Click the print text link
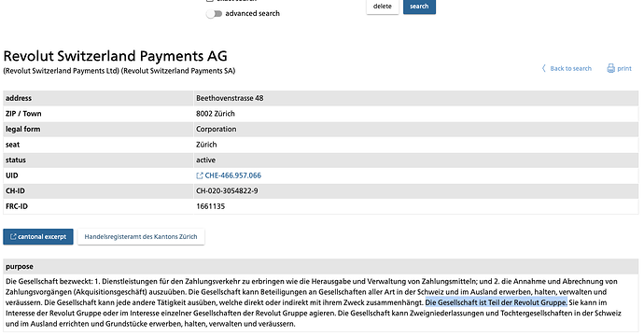The image size is (644, 336). (624, 68)
